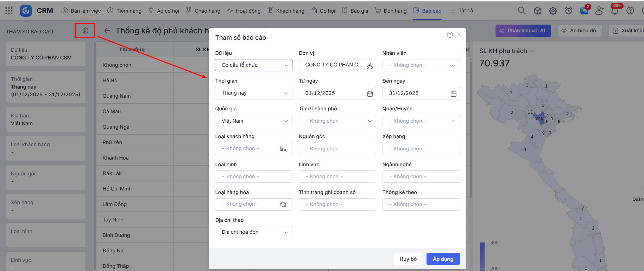Open the search icon in top bar

click(522, 11)
